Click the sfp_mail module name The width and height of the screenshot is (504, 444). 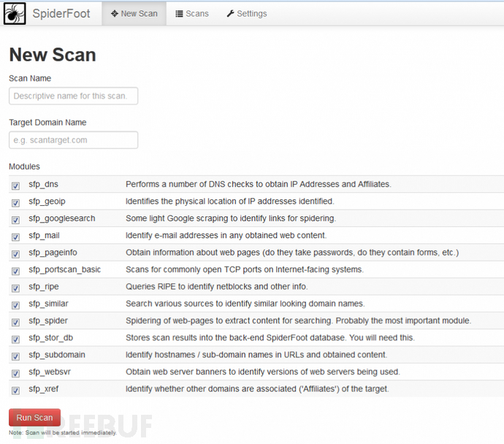[x=44, y=235]
